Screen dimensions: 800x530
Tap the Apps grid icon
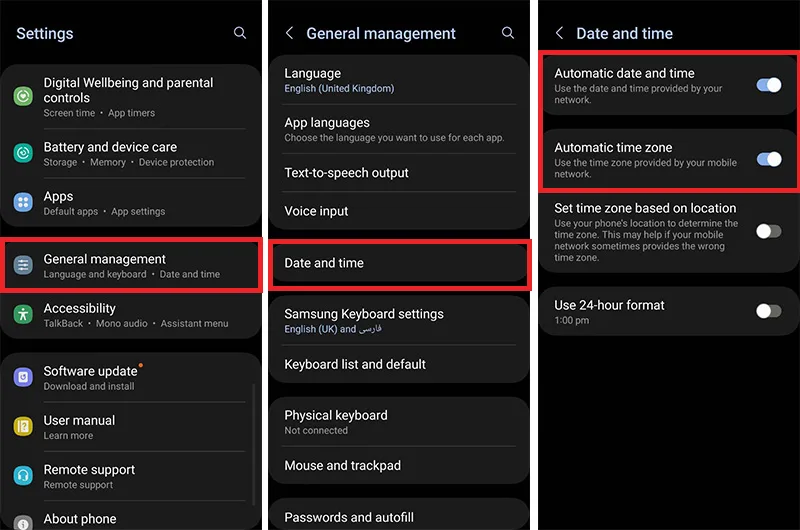tap(23, 203)
